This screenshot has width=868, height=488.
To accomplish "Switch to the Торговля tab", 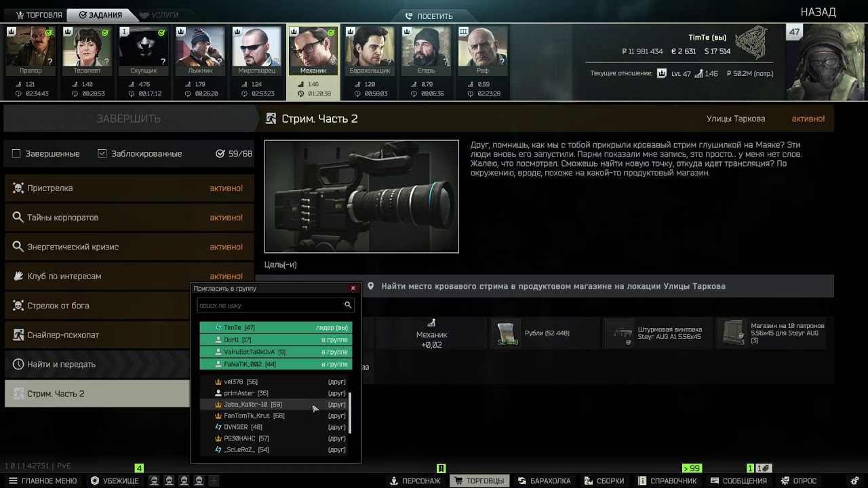I will (39, 15).
